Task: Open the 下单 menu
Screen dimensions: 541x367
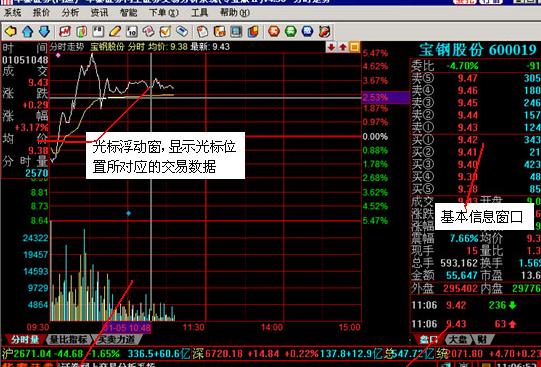Action: [164, 13]
